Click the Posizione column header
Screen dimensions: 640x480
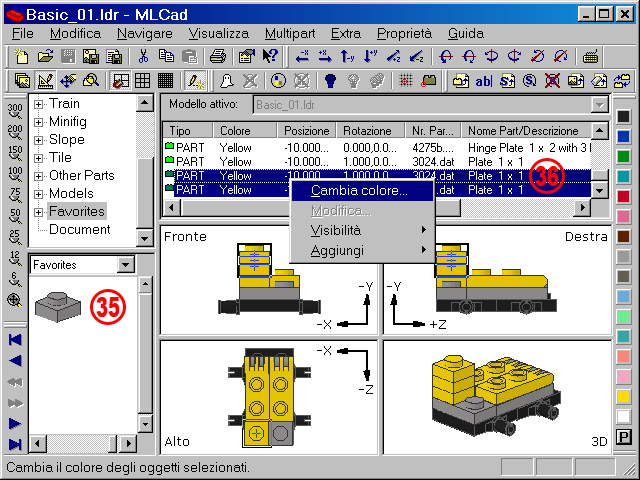(307, 131)
